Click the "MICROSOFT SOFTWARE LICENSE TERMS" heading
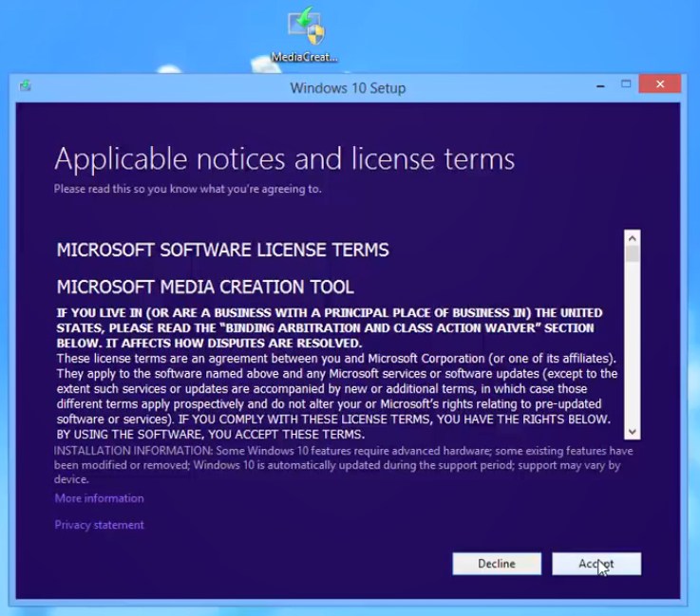 click(222, 251)
